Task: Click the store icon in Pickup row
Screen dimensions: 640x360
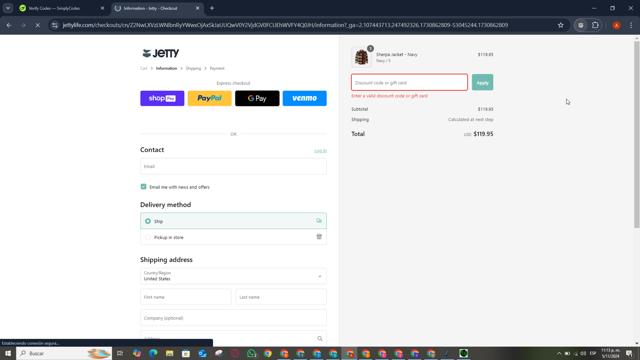Action: (x=319, y=237)
